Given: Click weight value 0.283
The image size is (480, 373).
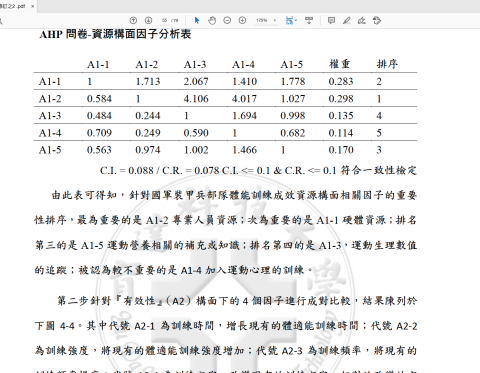Looking at the screenshot, I should point(341,81).
